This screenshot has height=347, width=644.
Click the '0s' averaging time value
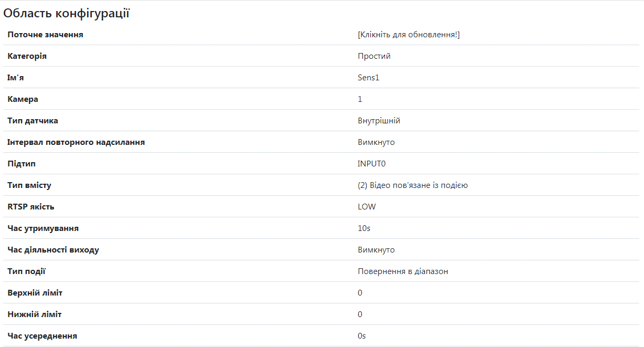[x=361, y=336]
